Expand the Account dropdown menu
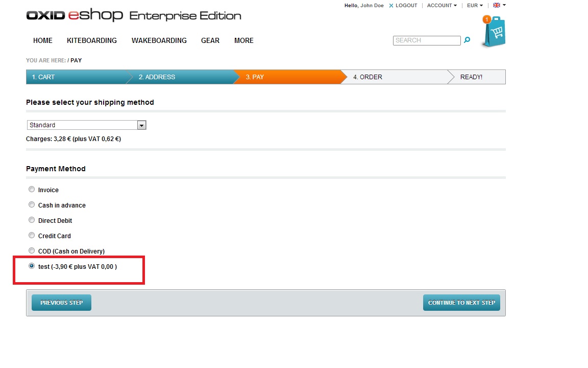The width and height of the screenshot is (588, 368). tap(442, 6)
